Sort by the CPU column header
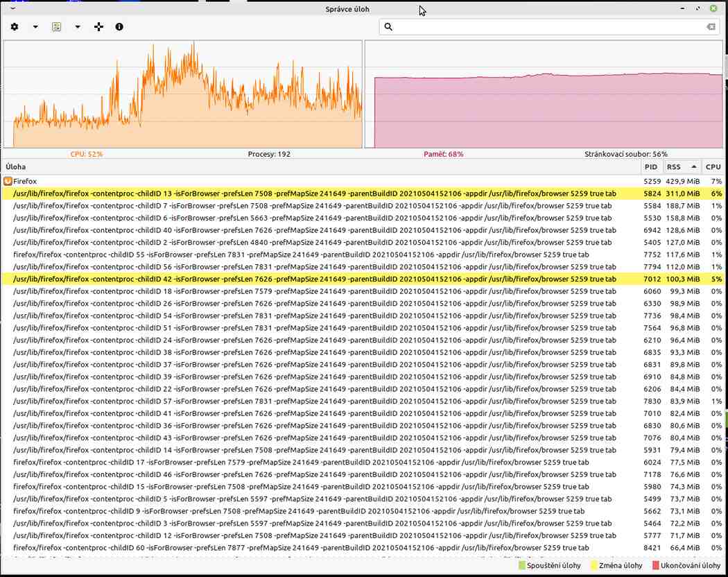This screenshot has width=728, height=577. [x=713, y=167]
